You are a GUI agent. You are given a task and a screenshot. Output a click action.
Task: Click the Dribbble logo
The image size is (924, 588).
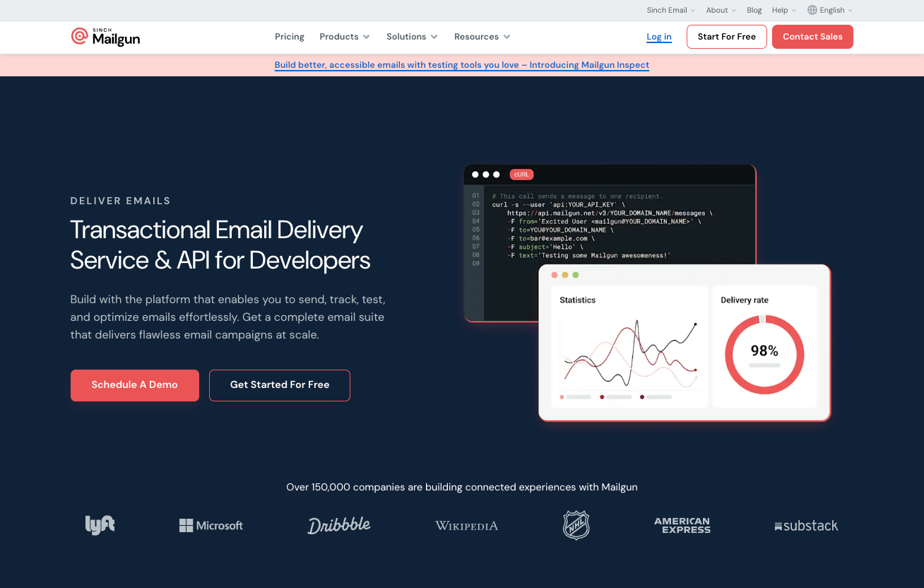[x=338, y=524]
